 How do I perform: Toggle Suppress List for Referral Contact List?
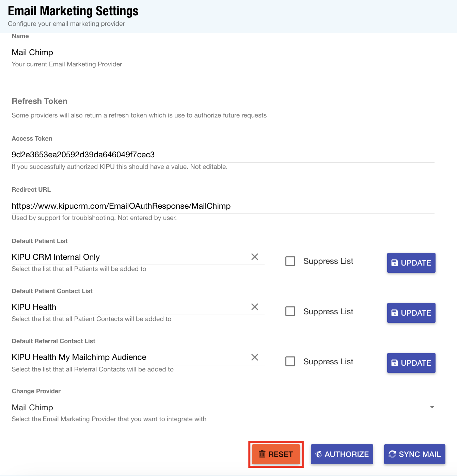click(x=290, y=361)
